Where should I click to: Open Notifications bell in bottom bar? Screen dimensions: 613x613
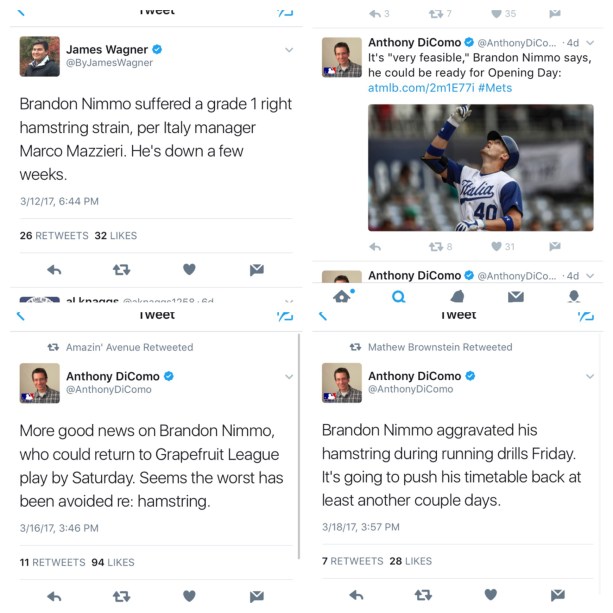tap(457, 297)
